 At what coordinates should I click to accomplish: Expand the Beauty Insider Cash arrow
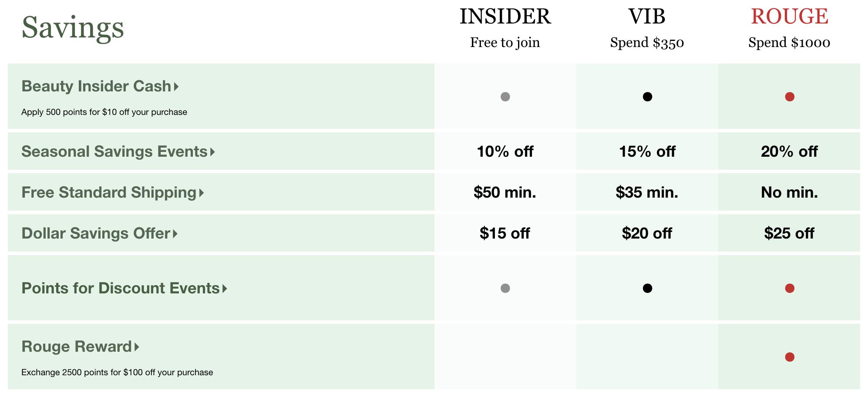tap(176, 87)
